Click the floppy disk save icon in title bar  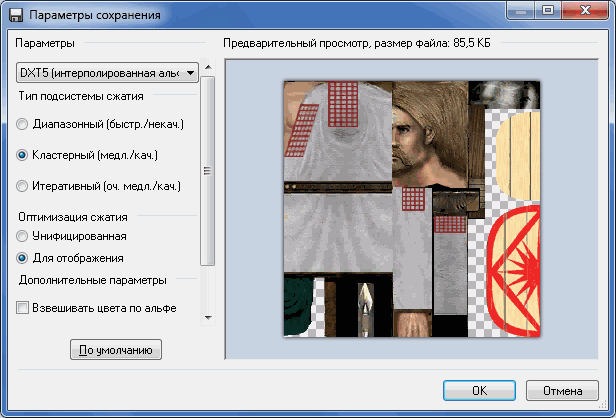point(16,15)
